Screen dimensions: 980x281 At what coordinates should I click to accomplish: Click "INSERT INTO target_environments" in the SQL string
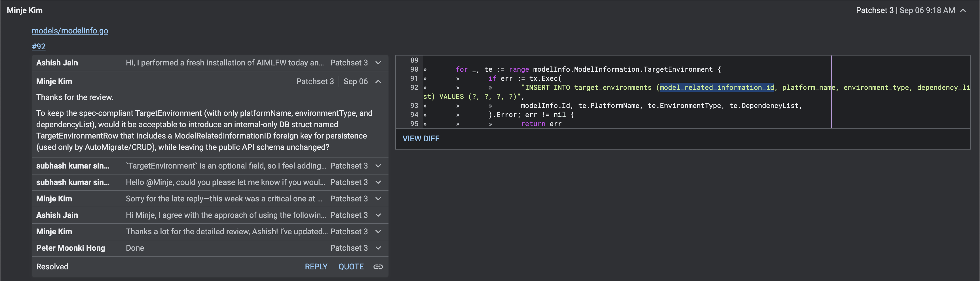[588, 88]
